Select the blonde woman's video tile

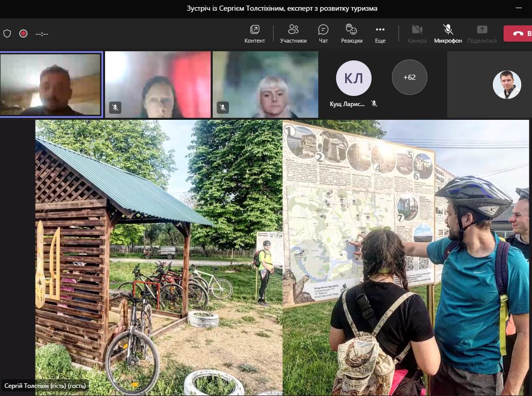[265, 84]
